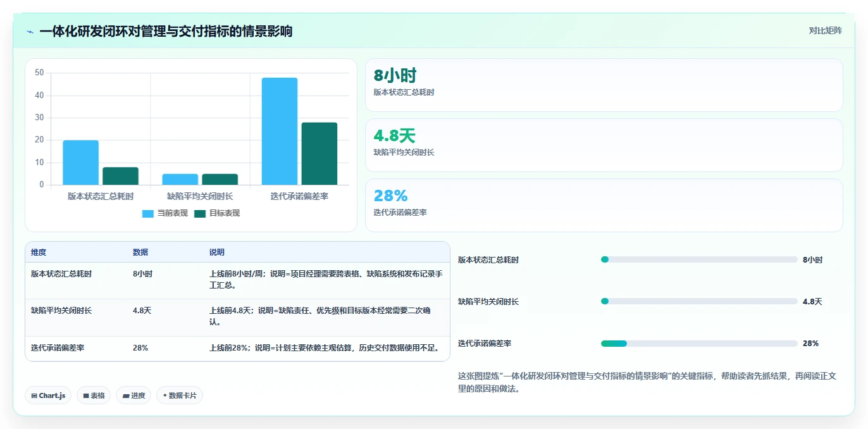The width and height of the screenshot is (868, 429).
Task: Click the 28% value in the table's 数据 column
Action: point(140,348)
